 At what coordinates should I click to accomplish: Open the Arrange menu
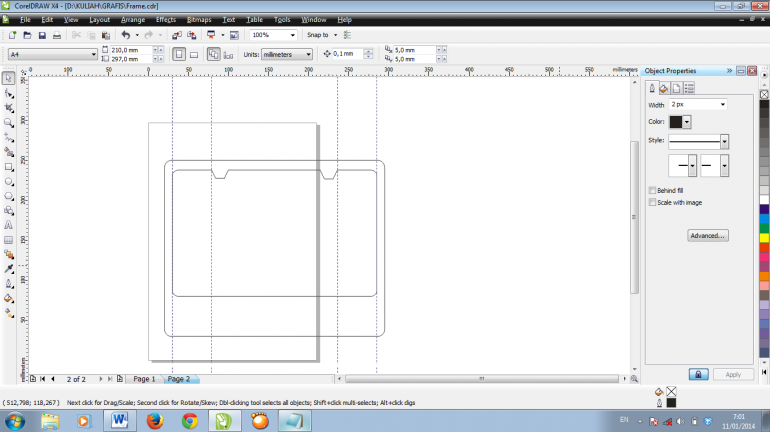click(x=133, y=20)
